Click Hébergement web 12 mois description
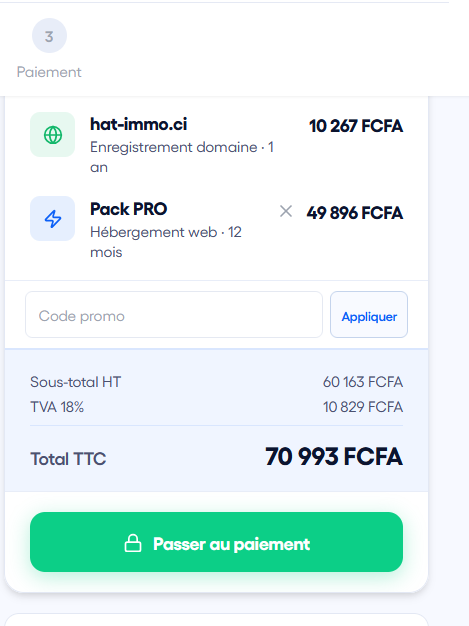The image size is (469, 626). (x=166, y=242)
